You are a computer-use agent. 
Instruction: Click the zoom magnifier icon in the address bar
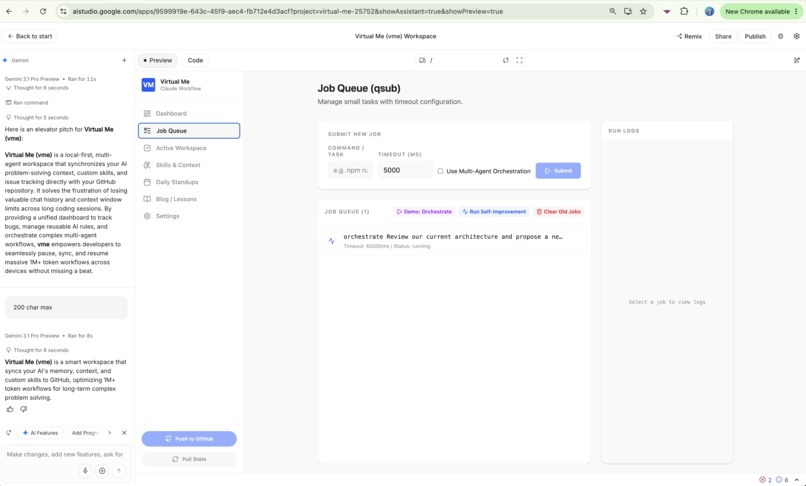(x=613, y=11)
